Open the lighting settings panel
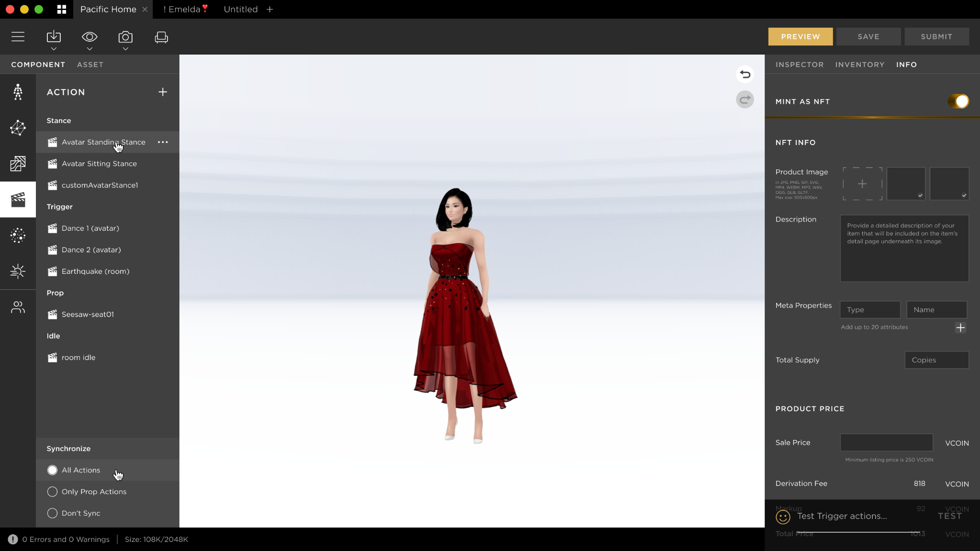The image size is (980, 551). click(18, 271)
